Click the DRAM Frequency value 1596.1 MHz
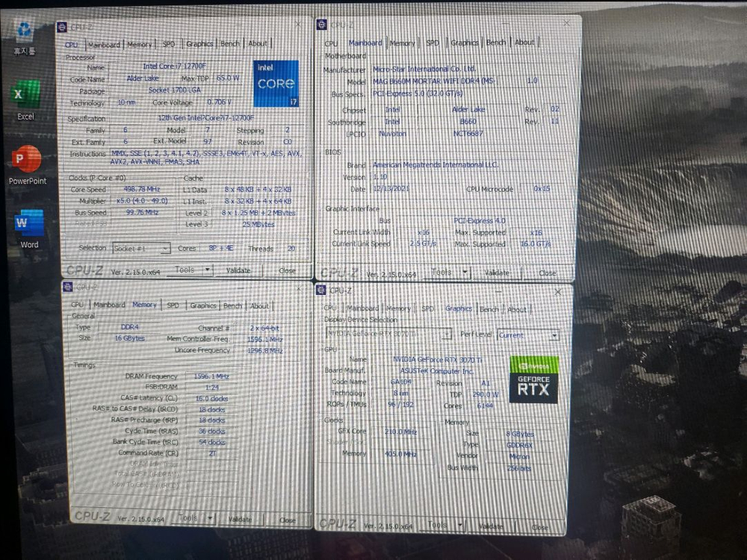The image size is (747, 560). tap(211, 376)
